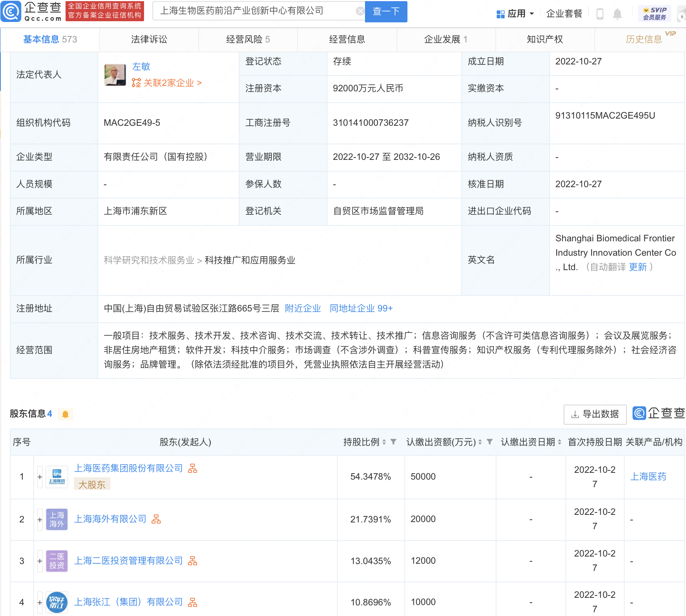Open 上海医药集团股份有限公司 shareholder link
Viewport: 686px width, 616px height.
point(128,469)
